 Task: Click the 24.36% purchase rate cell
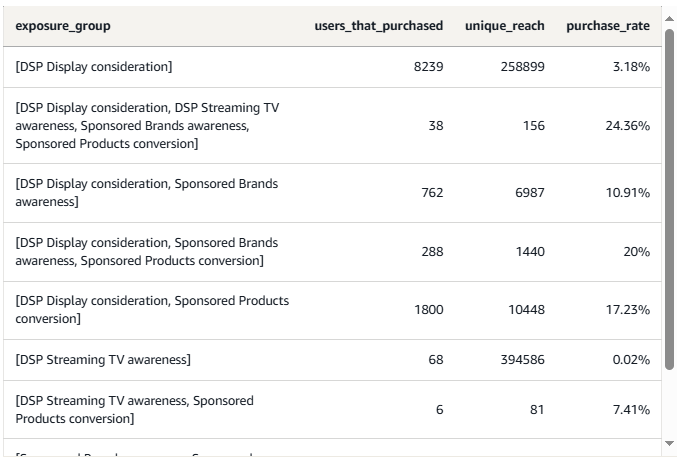point(628,126)
